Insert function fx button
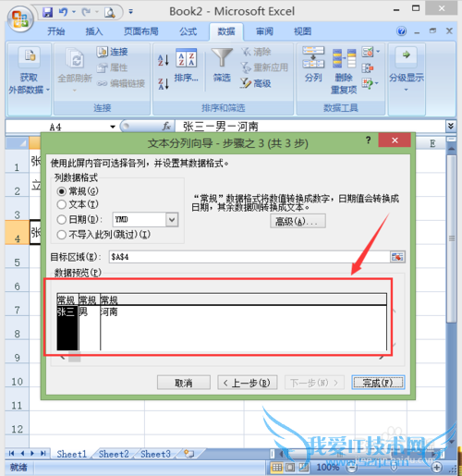Image resolution: width=462 pixels, height=476 pixels. pos(166,126)
